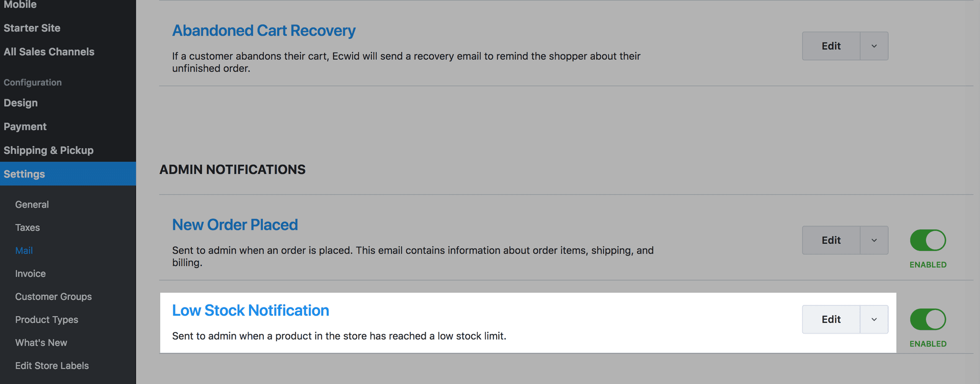The height and width of the screenshot is (384, 980).
Task: Open Shipping & Pickup section
Action: click(x=48, y=150)
